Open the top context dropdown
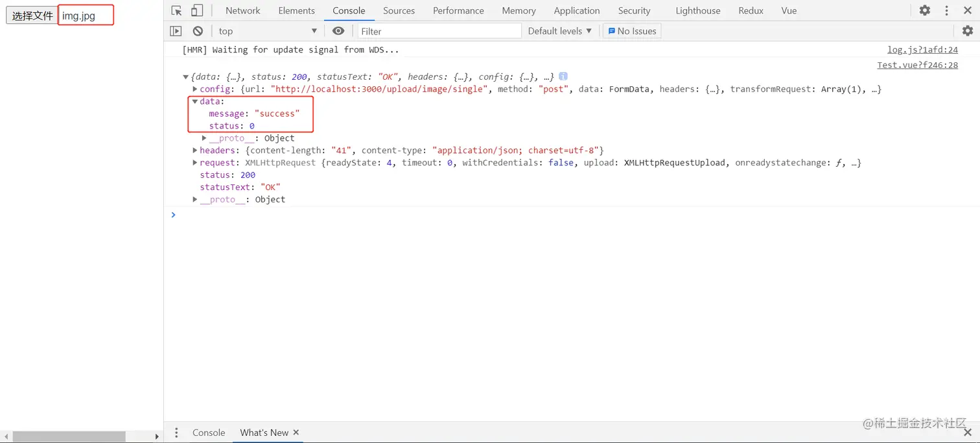Viewport: 980px width, 443px height. pos(268,31)
